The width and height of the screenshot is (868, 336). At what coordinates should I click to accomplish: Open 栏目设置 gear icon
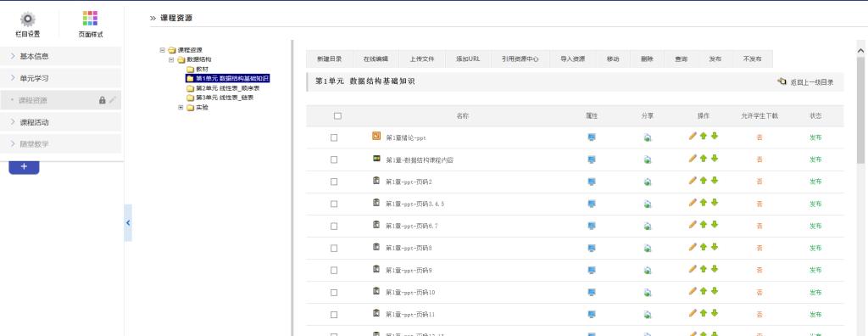(28, 20)
